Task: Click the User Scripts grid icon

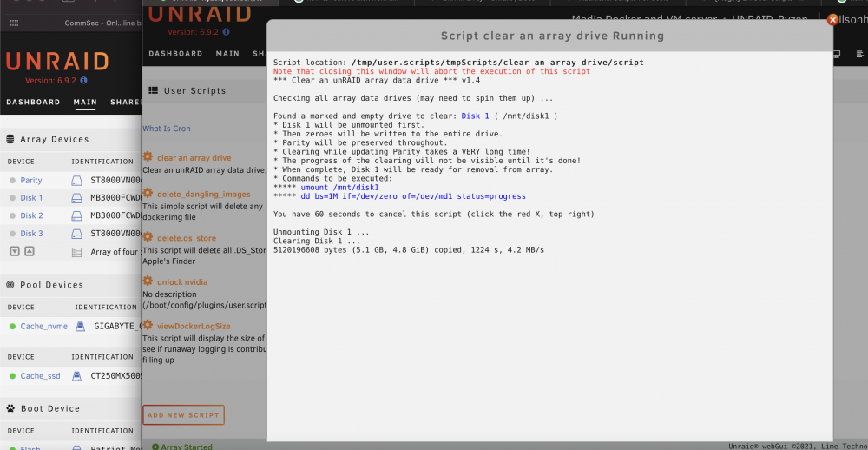Action: pos(154,90)
